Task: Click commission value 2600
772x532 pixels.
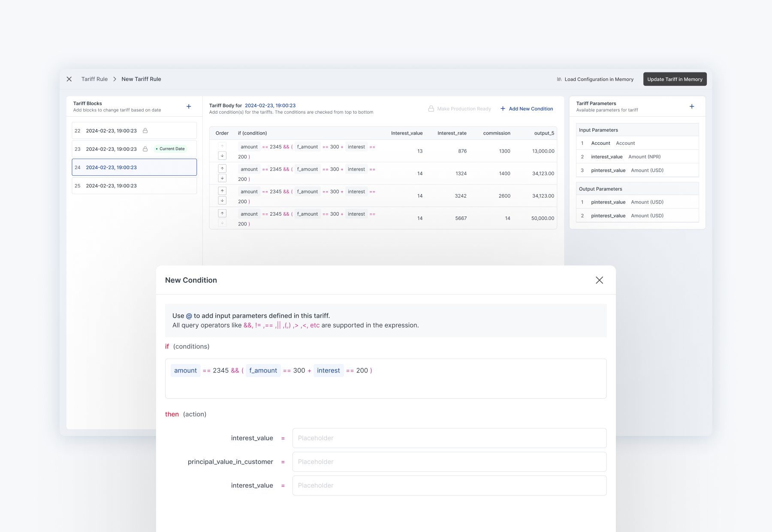Action: (504, 196)
